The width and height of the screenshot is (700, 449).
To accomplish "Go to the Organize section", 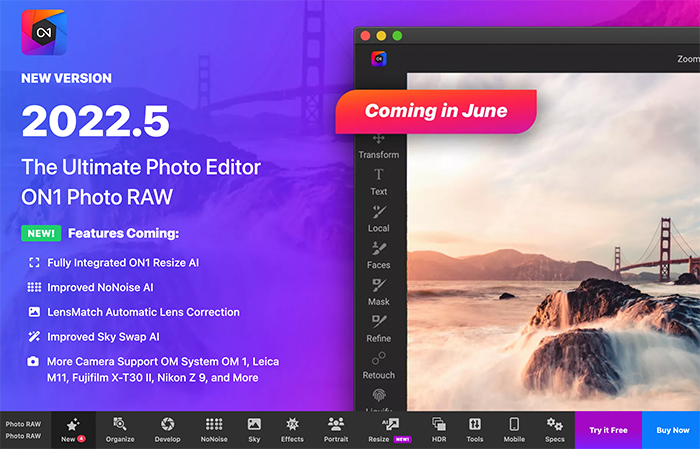I will click(x=120, y=430).
